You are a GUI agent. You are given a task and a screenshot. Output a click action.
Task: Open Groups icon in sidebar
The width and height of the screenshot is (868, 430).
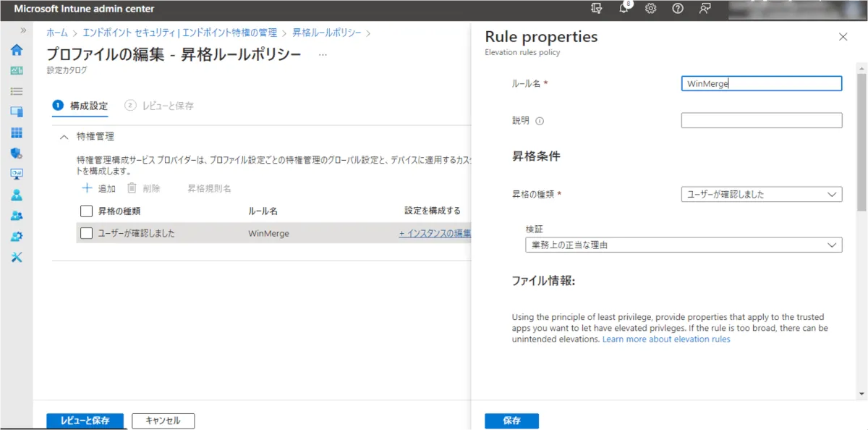[x=16, y=216]
